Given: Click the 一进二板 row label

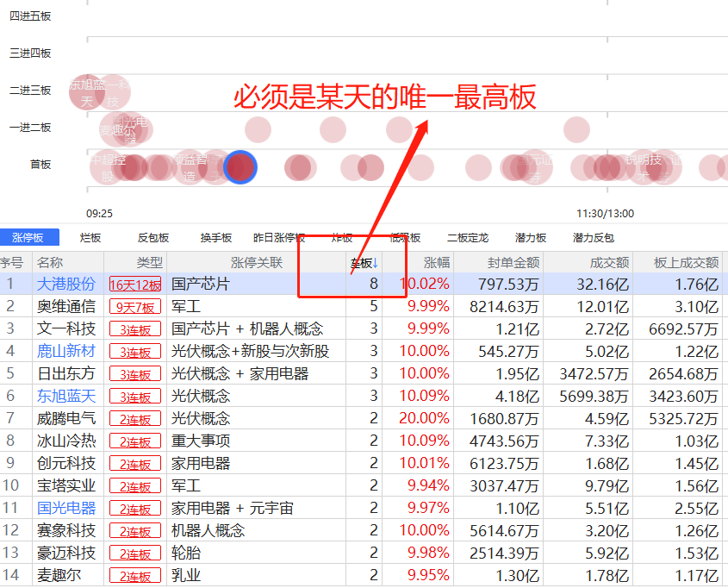Looking at the screenshot, I should click(30, 128).
